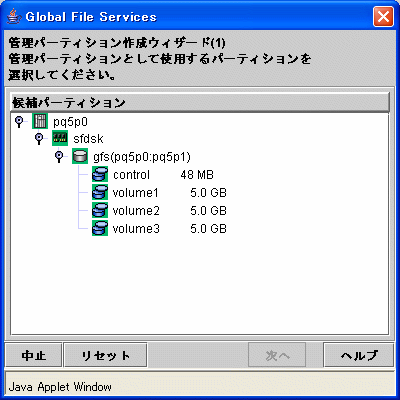Click the gfs(pq5p0:pq5p1) disk icon
The width and height of the screenshot is (400, 400).
(x=80, y=156)
